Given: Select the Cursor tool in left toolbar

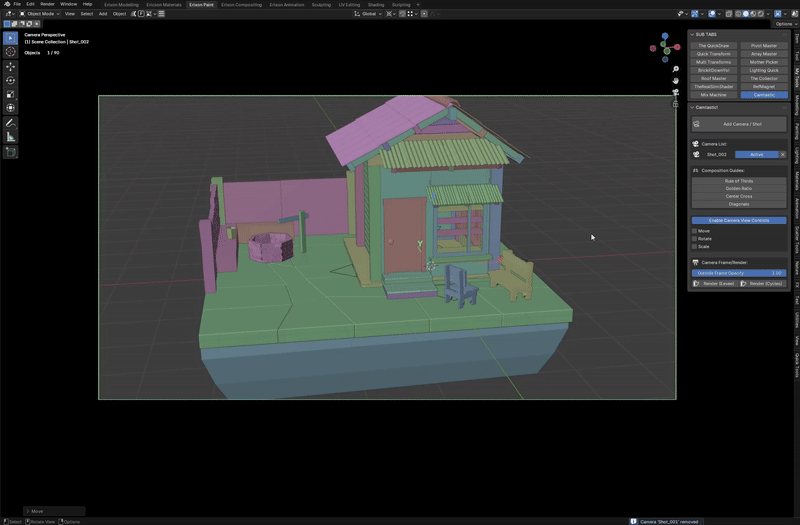Looking at the screenshot, I should click(10, 52).
